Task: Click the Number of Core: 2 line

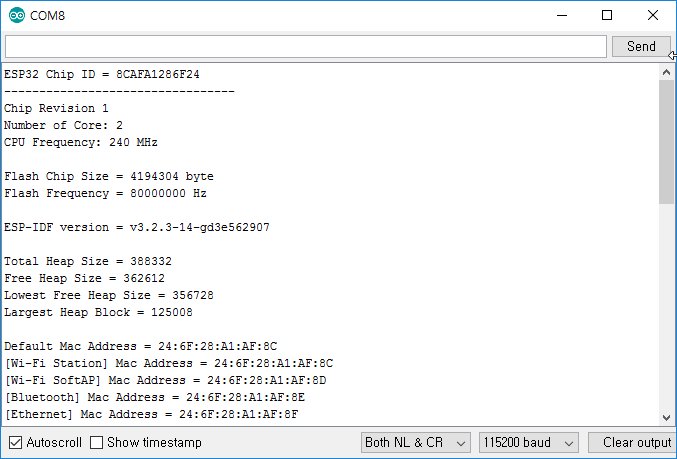Action: pos(63,125)
